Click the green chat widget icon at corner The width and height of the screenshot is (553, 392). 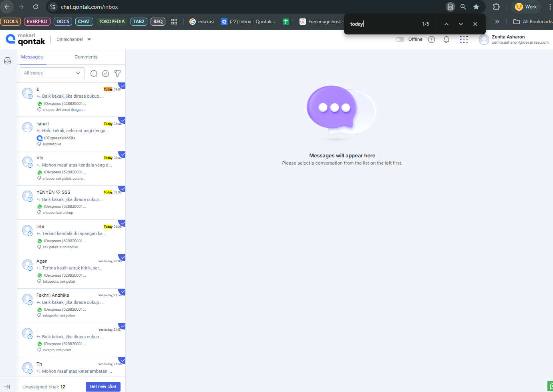click(x=550, y=386)
